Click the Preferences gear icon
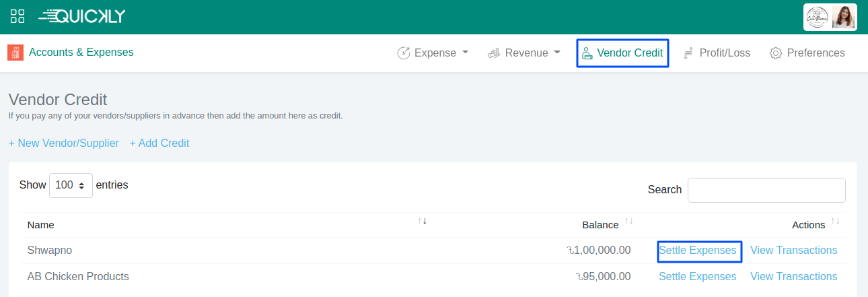The image size is (868, 297). 776,53
